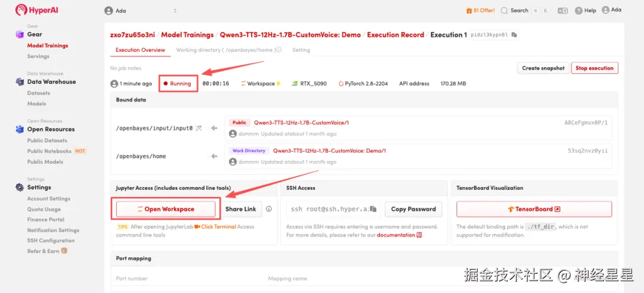Screen dimensions: 644x293
Task: Open the Qwen3-TTS-12Hz-1.7B-CustomVoice/1 data link
Action: click(x=302, y=122)
